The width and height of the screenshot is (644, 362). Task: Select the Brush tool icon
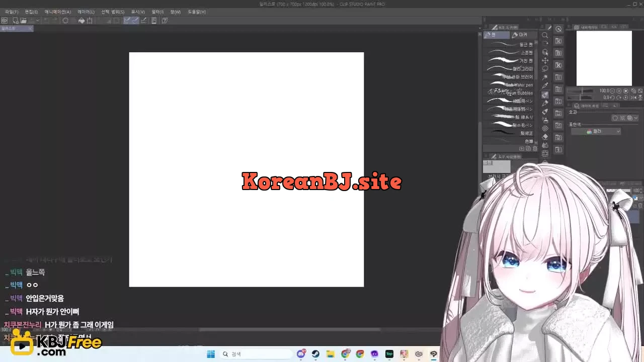pos(545,112)
